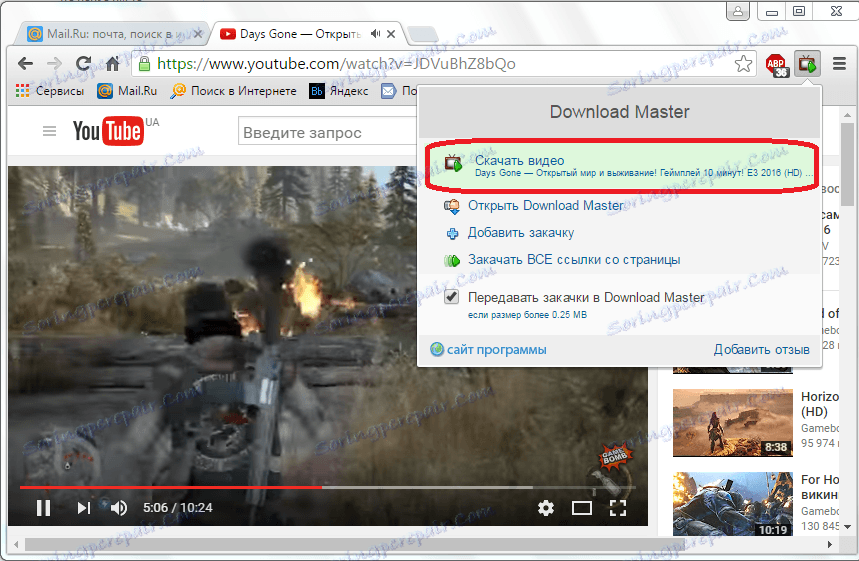
Task: Click the video time 5:06 / 10:24
Action: coord(177,508)
